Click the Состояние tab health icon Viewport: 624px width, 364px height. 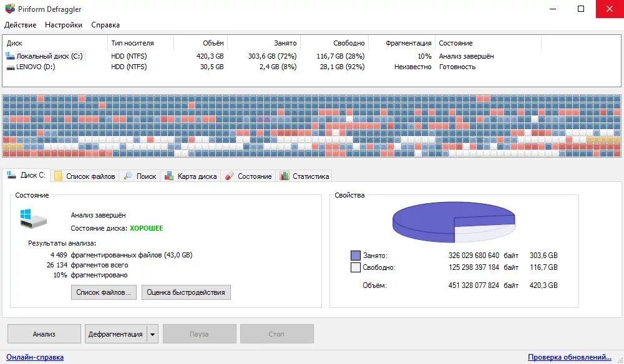click(x=229, y=176)
